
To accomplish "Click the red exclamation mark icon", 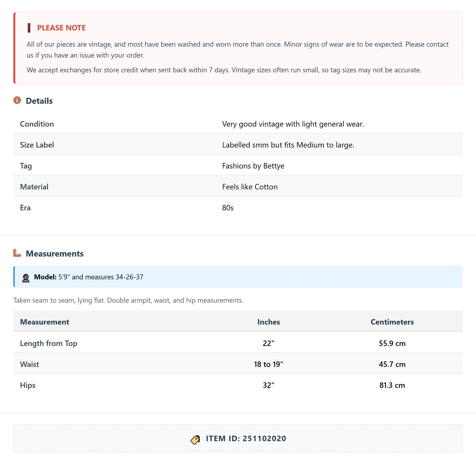I will (29, 28).
